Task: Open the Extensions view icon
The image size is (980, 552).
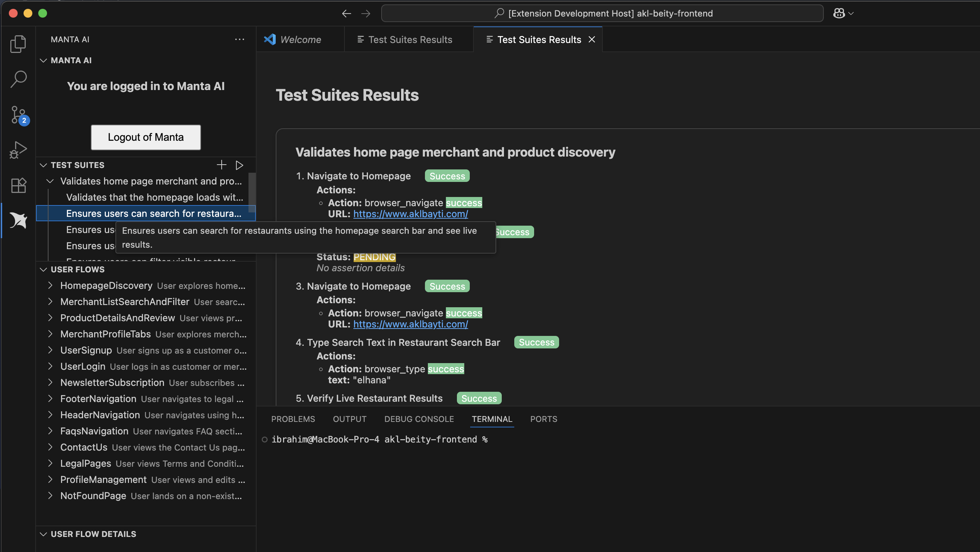Action: 18,185
